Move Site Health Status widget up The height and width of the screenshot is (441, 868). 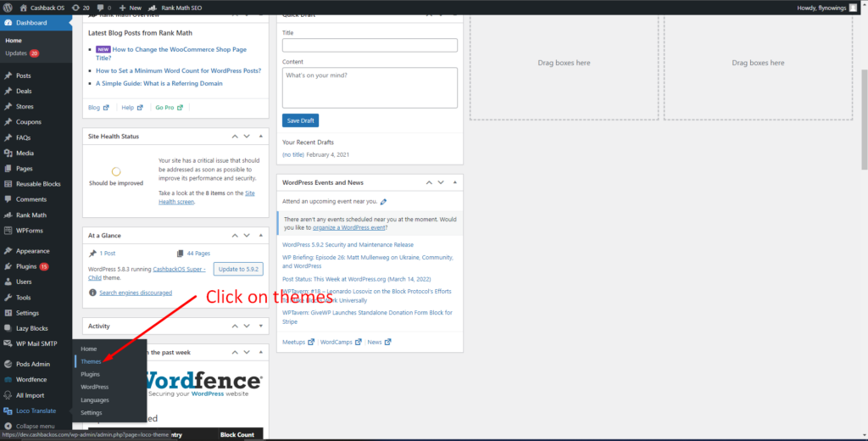click(235, 137)
